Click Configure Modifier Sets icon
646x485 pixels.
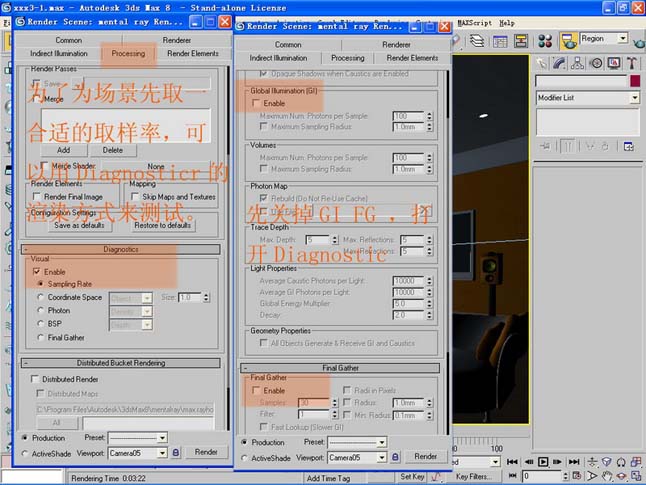click(629, 146)
